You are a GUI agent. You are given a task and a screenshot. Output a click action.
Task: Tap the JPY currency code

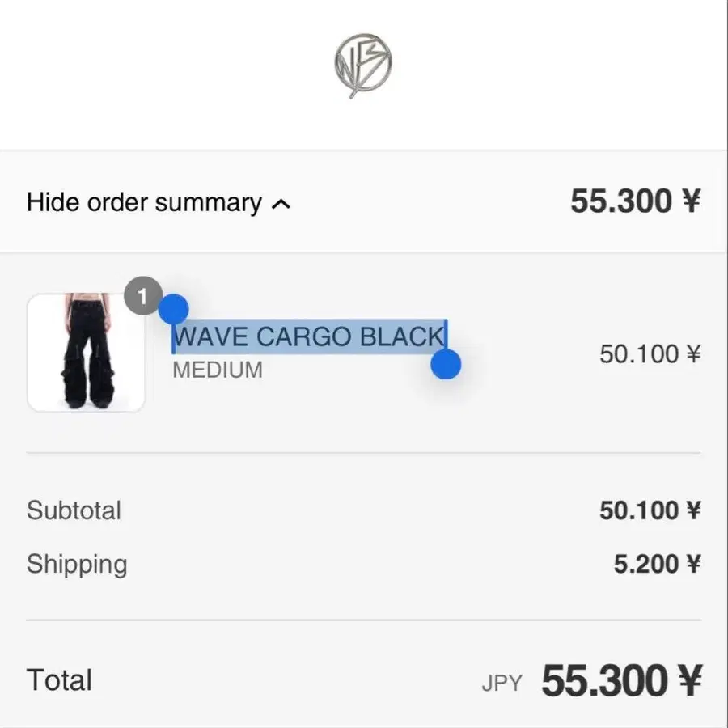coord(502,684)
